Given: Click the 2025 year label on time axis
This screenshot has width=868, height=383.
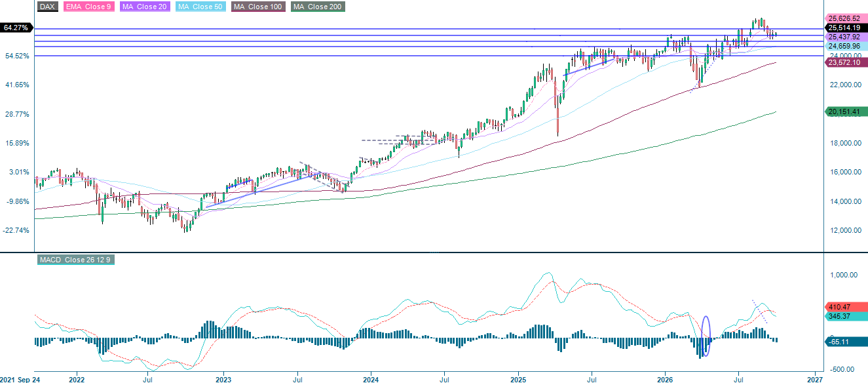Looking at the screenshot, I should point(518,379).
